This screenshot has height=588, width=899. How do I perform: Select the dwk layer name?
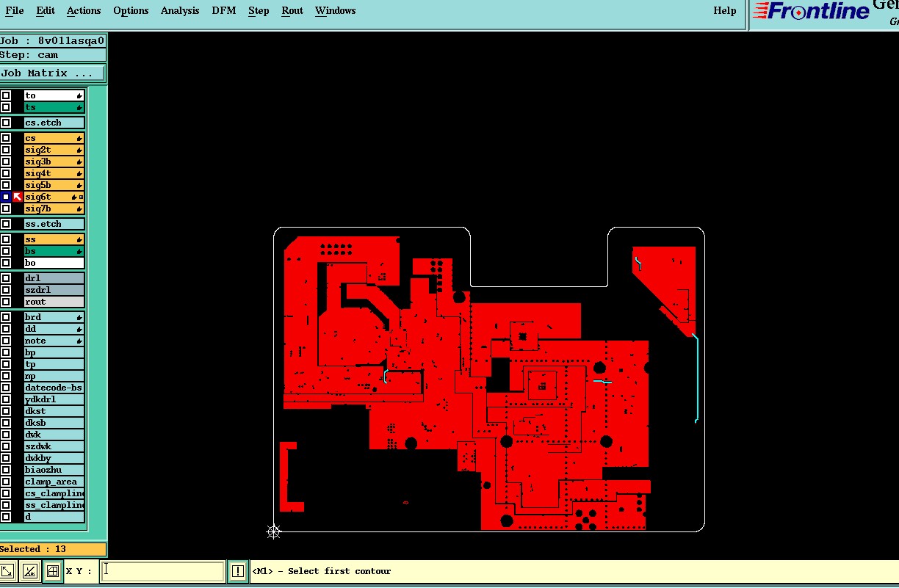[54, 435]
